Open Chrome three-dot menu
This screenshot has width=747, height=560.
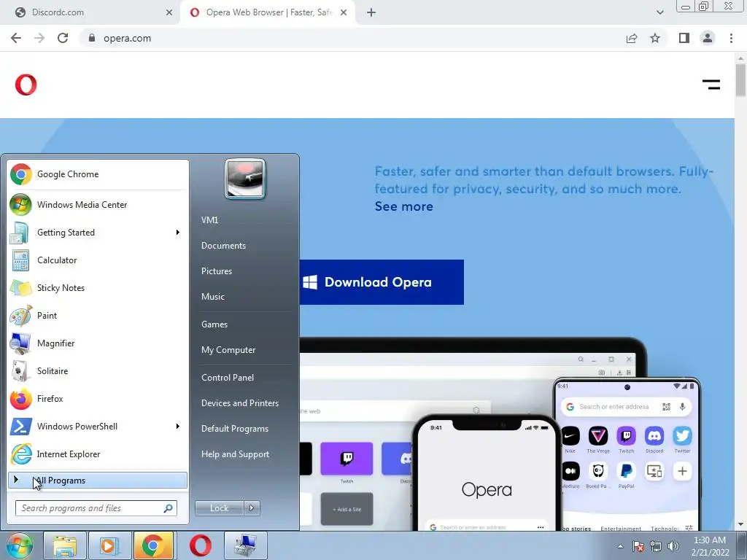[731, 38]
